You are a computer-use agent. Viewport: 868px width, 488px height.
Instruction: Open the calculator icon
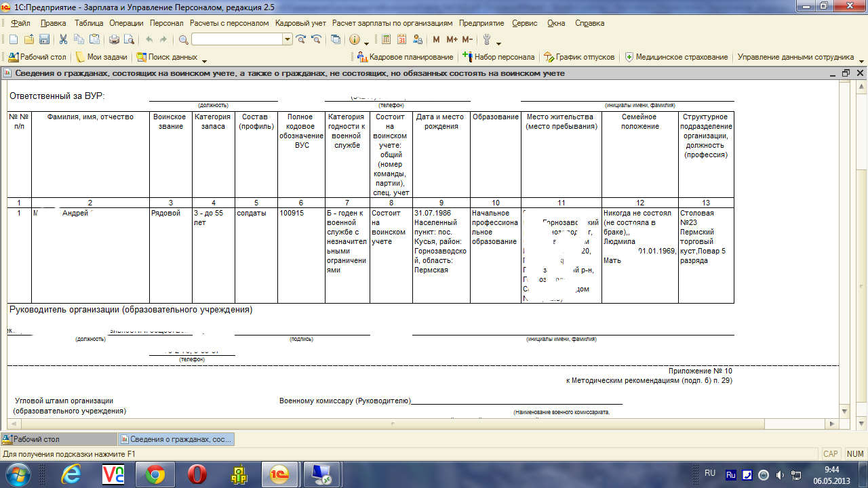click(x=387, y=39)
